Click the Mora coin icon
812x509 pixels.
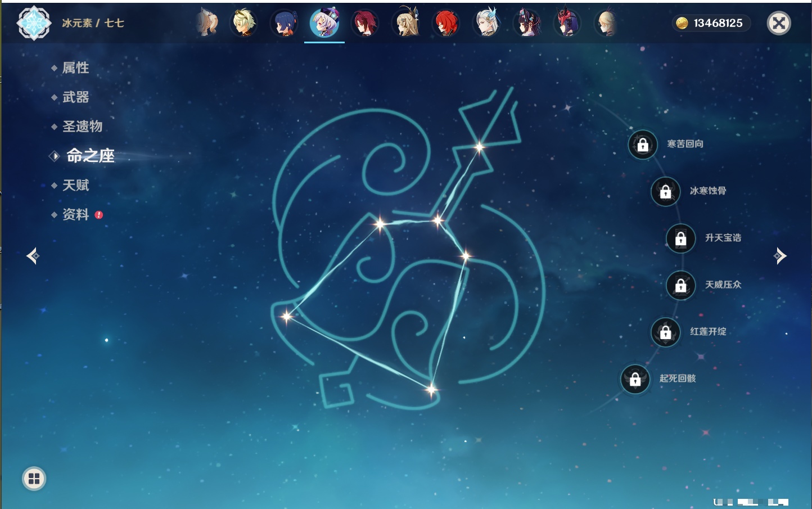coord(682,23)
